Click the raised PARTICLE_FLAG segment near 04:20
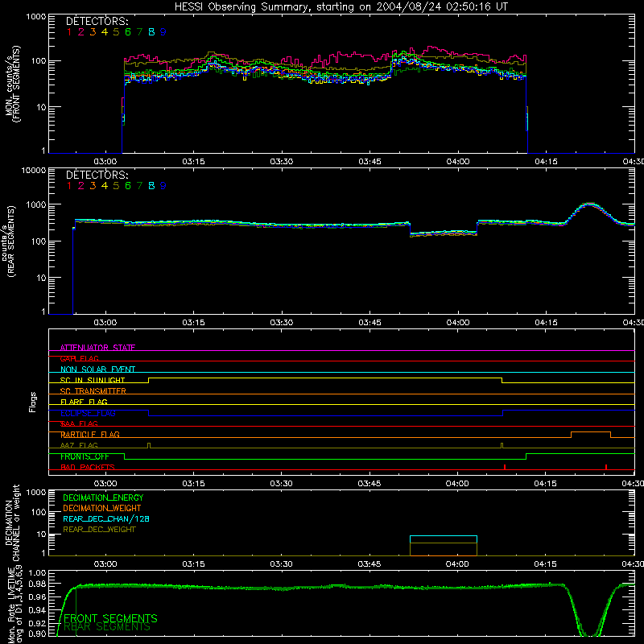This screenshot has width=644, height=644. click(x=591, y=432)
